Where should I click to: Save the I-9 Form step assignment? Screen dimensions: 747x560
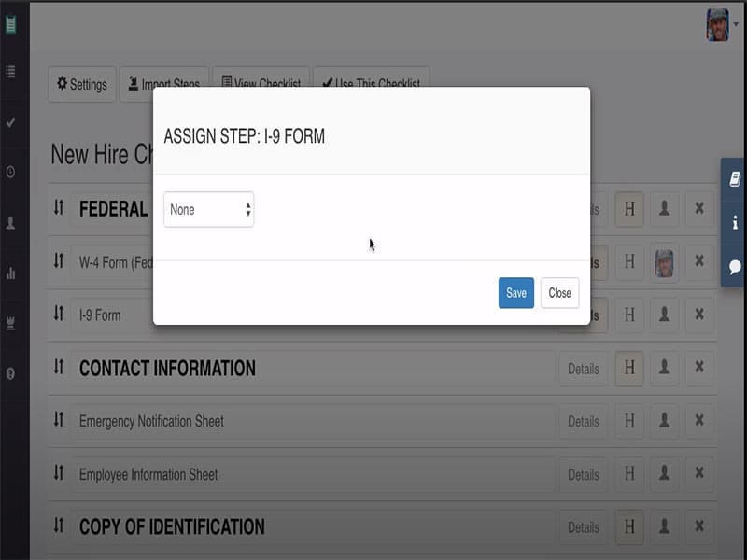[516, 293]
